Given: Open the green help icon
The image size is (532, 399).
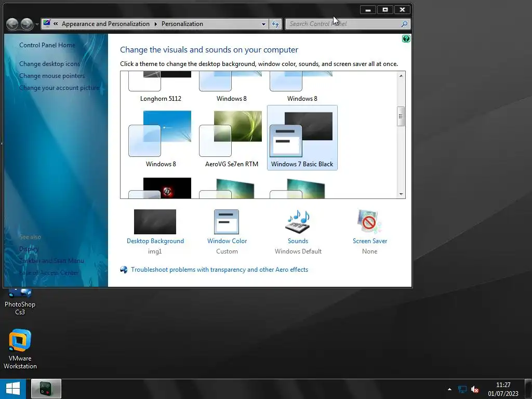Looking at the screenshot, I should [x=406, y=38].
